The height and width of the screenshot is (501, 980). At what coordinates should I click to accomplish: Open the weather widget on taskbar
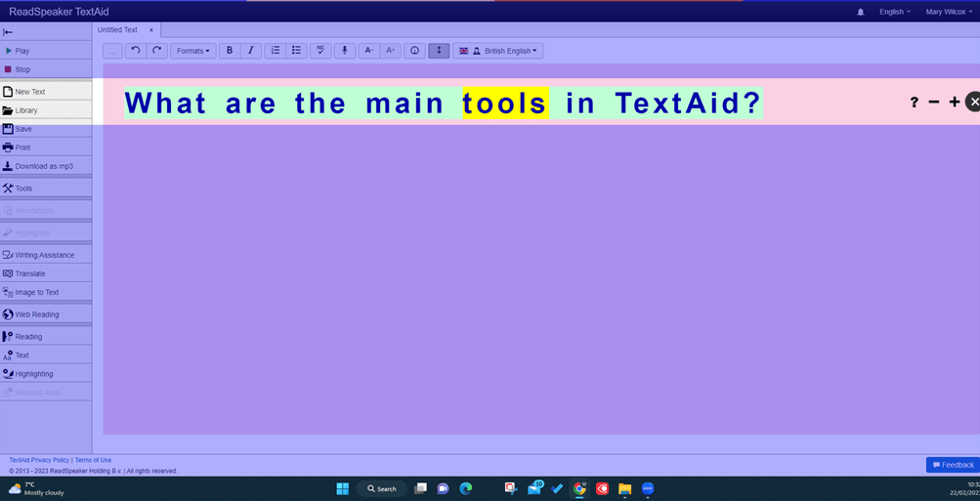click(x=36, y=488)
